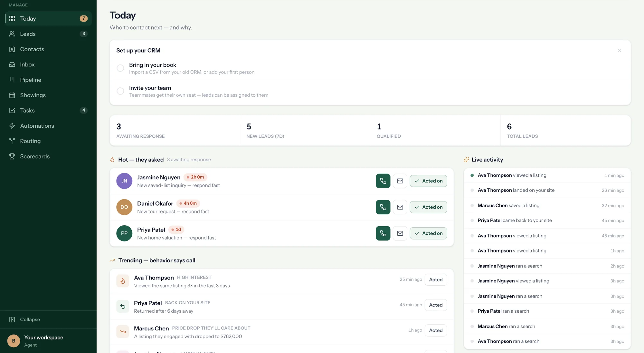Image resolution: width=644 pixels, height=353 pixels.
Task: Open the workspace B avatar
Action: [x=14, y=341]
